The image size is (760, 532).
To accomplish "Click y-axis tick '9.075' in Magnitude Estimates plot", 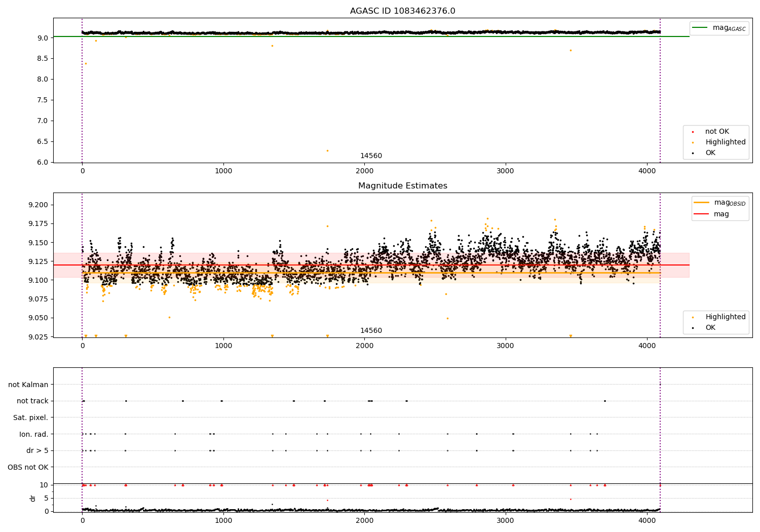I will click(x=38, y=299).
